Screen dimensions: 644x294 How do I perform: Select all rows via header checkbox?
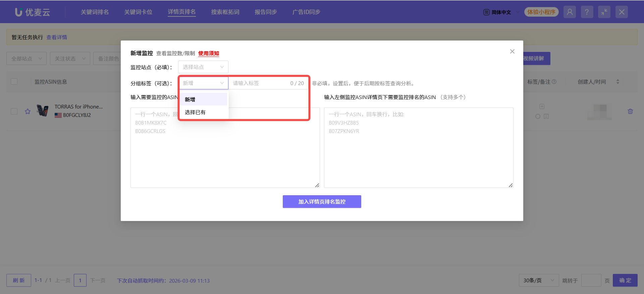(14, 82)
